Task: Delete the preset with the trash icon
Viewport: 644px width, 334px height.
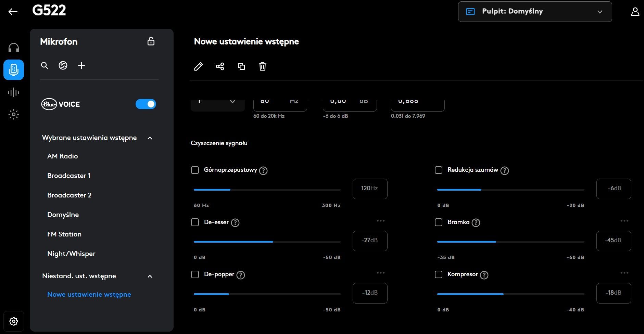Action: point(263,66)
